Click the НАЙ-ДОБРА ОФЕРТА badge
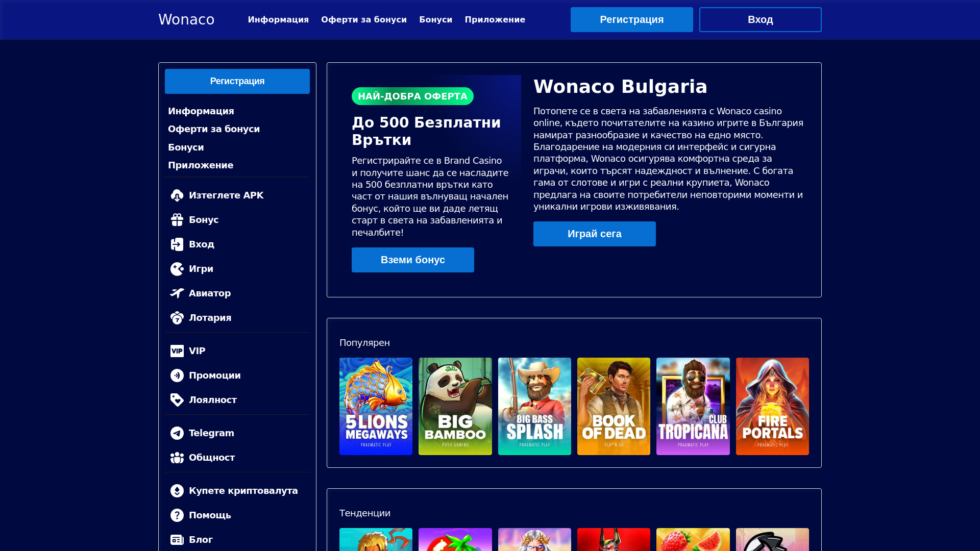The width and height of the screenshot is (980, 551). point(412,96)
